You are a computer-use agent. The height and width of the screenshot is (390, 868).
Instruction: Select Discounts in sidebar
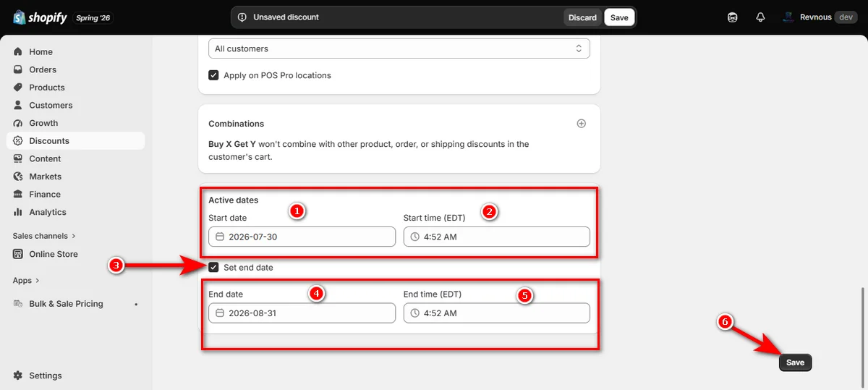coord(76,141)
